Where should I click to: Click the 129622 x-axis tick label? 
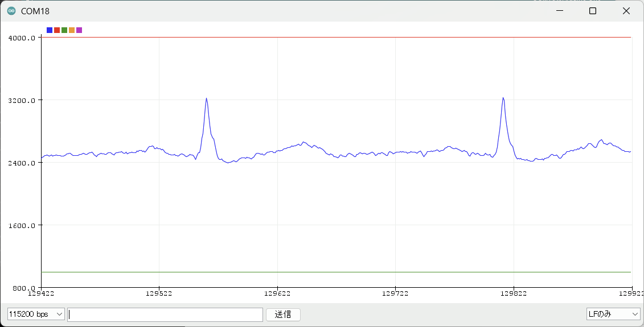[277, 294]
